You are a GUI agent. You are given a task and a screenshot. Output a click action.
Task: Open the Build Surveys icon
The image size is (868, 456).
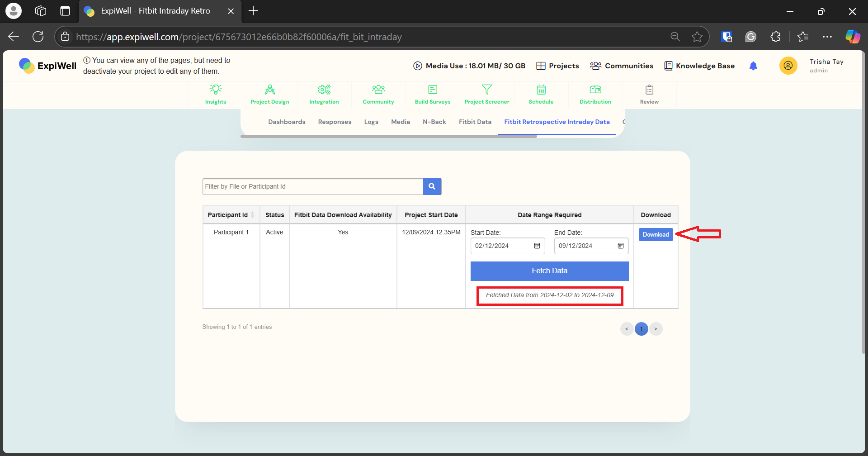[433, 90]
